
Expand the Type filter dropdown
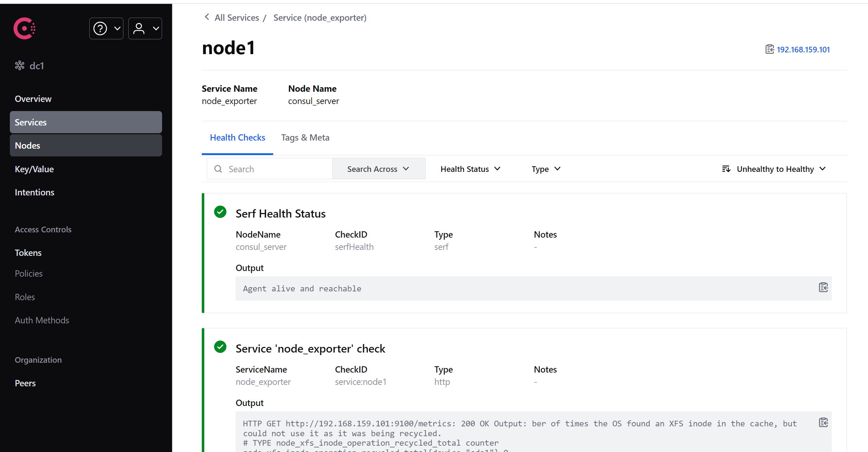546,169
